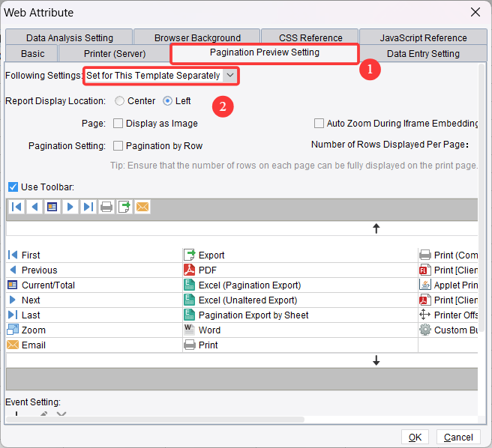The height and width of the screenshot is (448, 492).
Task: Check Auto Zoom During Iframe Embedding
Action: [319, 123]
